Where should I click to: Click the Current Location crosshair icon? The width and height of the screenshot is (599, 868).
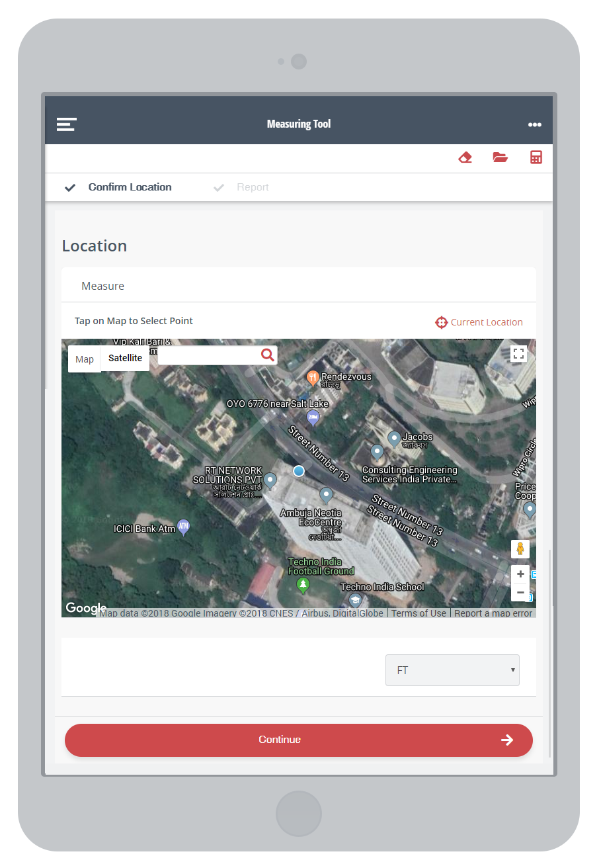[441, 322]
